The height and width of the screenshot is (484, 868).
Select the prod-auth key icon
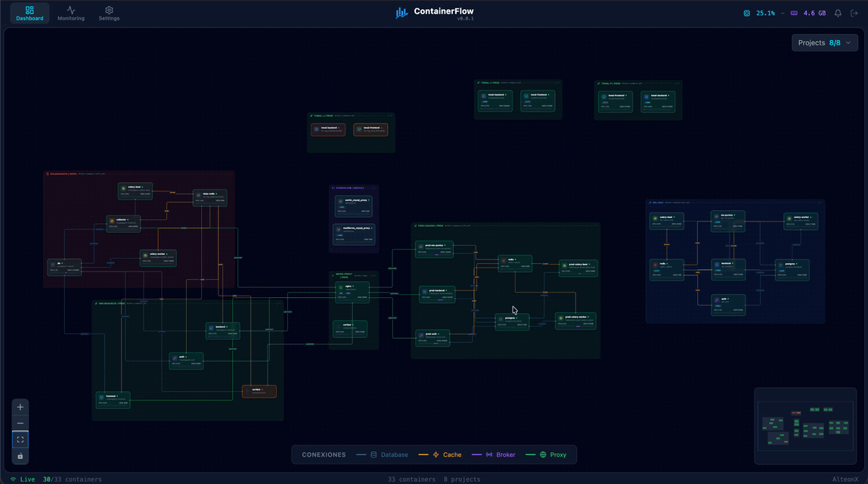(420, 335)
